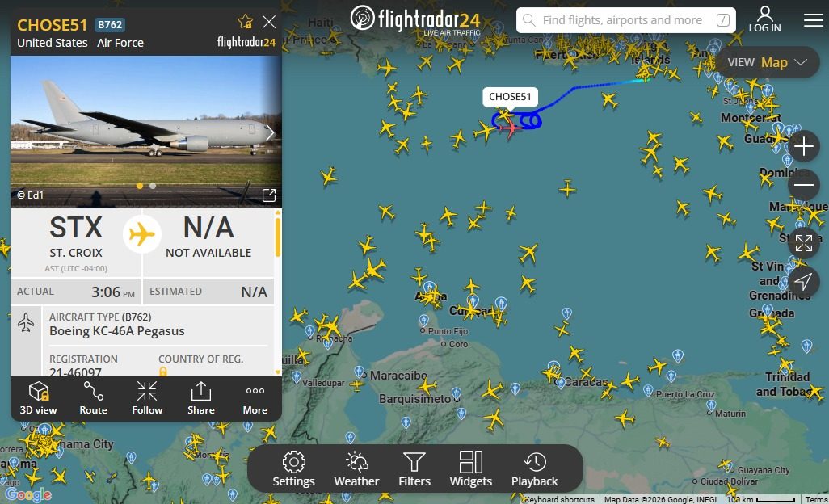The height and width of the screenshot is (504, 829).
Task: Open Widgets panel
Action: click(470, 468)
